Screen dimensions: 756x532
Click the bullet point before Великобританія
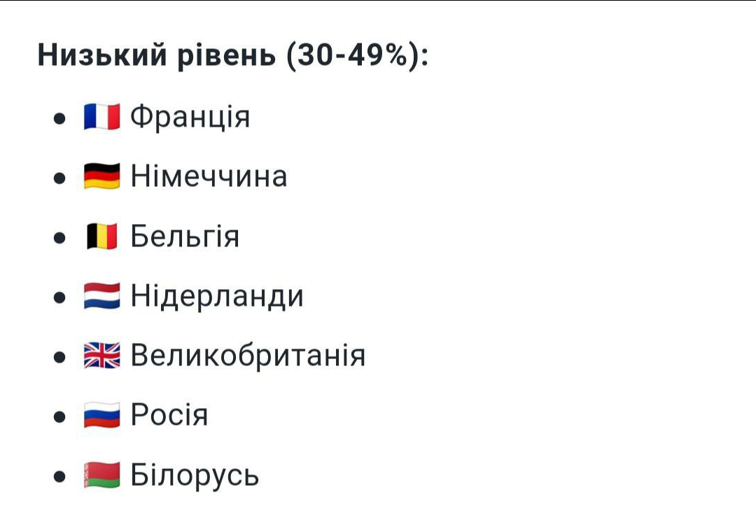(x=59, y=358)
